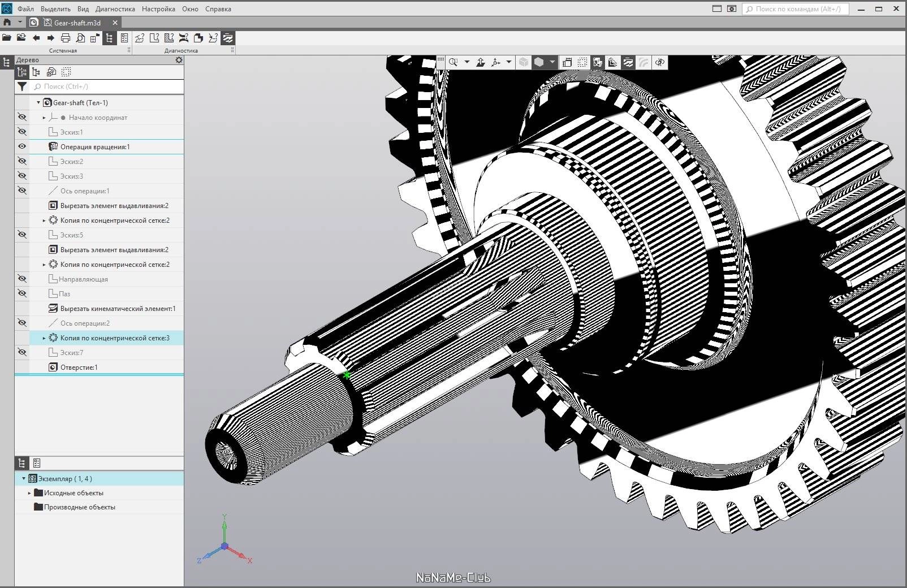Viewport: 907px width, 588px height.
Task: Click the tree search field Поиск (Ctrl+/)
Action: [106, 87]
